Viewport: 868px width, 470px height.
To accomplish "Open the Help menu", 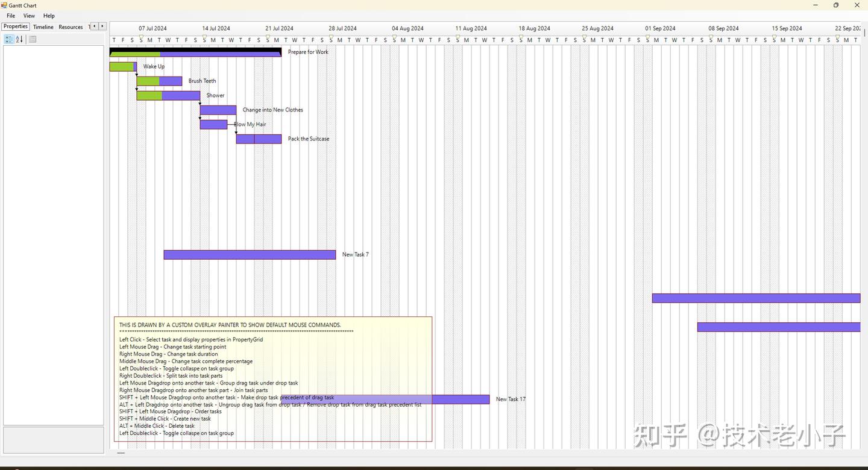I will pos(48,16).
